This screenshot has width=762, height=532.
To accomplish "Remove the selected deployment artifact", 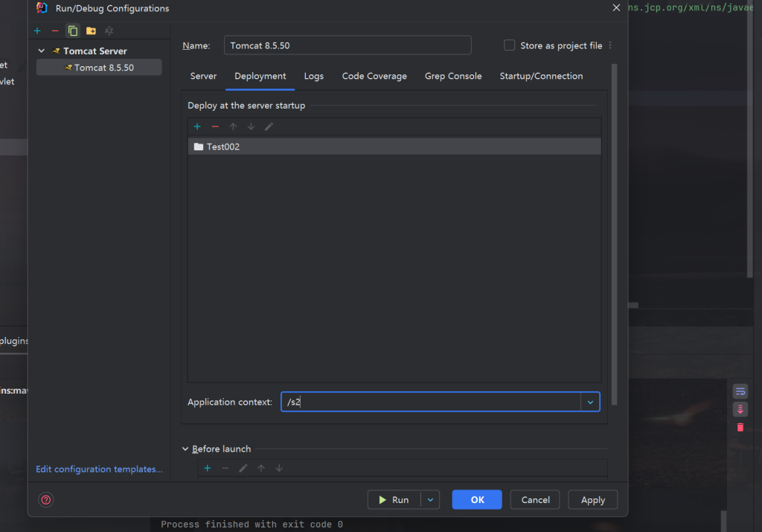I will click(x=215, y=126).
